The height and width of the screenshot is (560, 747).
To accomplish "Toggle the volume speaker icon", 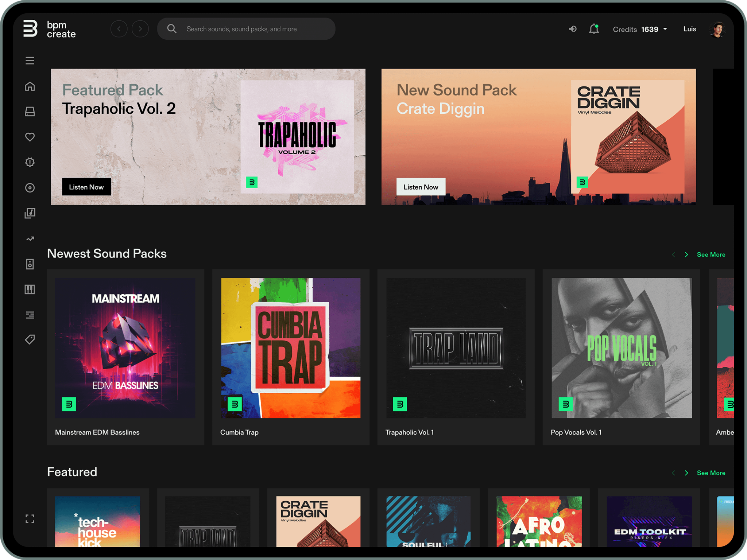I will point(573,29).
